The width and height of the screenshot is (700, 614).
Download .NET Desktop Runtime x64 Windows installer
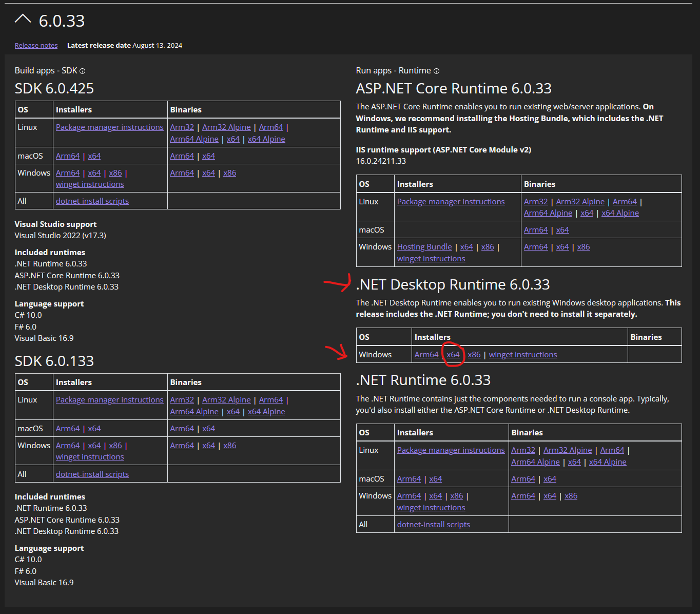click(453, 355)
